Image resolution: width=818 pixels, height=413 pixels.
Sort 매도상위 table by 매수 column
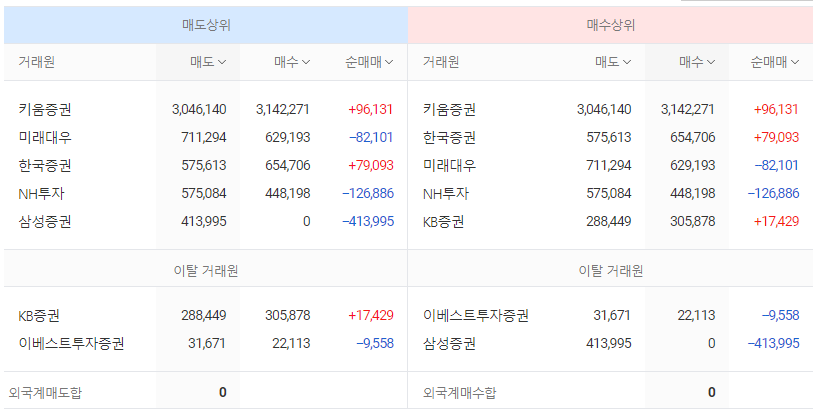tap(292, 62)
